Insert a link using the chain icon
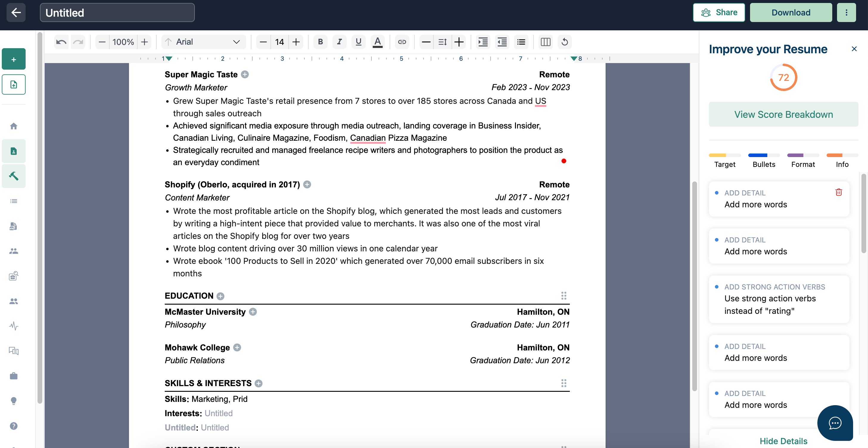Viewport: 868px width, 448px height. (x=402, y=42)
